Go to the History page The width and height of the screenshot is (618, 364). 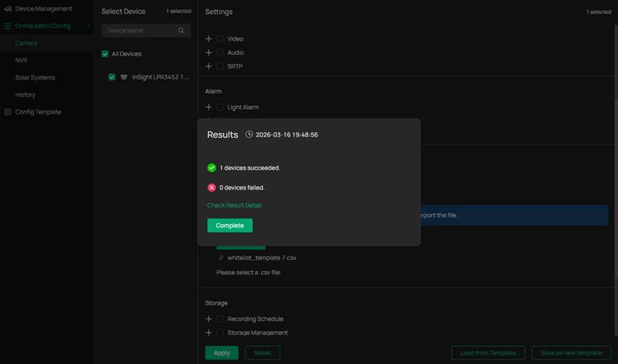pyautogui.click(x=25, y=95)
